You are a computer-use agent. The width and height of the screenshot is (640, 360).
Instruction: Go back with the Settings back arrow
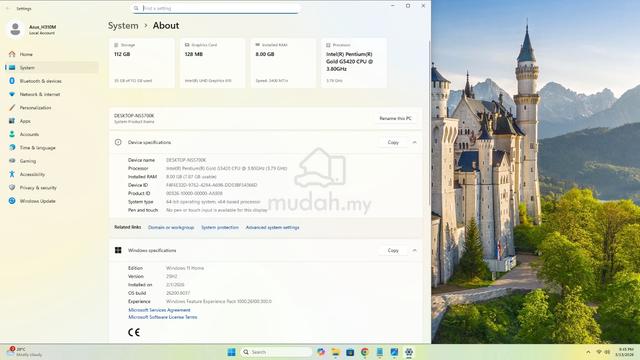click(8, 8)
